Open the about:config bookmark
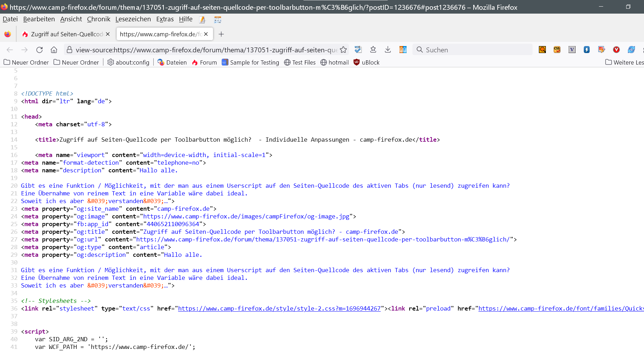This screenshot has height=351, width=644. click(x=128, y=62)
